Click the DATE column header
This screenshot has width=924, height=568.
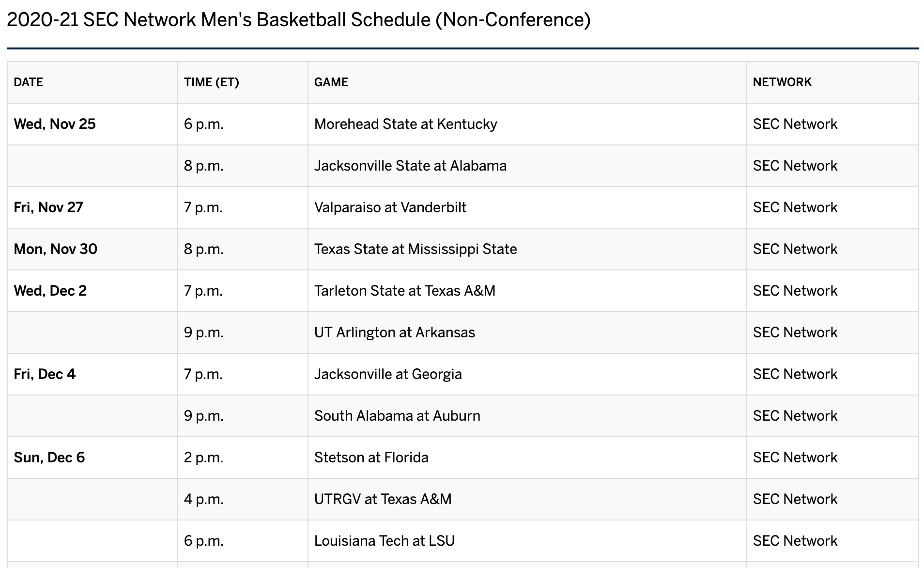coord(29,82)
